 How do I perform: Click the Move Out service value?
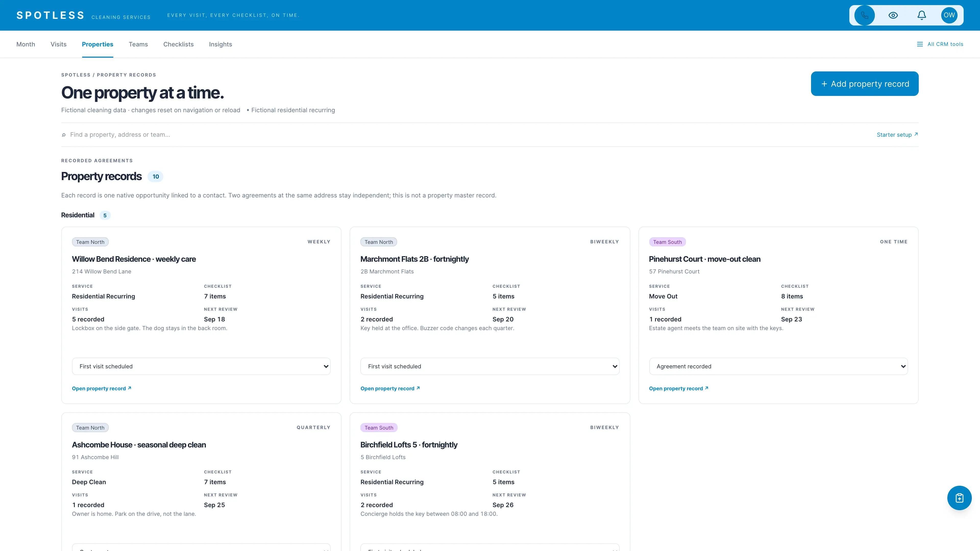pos(663,296)
